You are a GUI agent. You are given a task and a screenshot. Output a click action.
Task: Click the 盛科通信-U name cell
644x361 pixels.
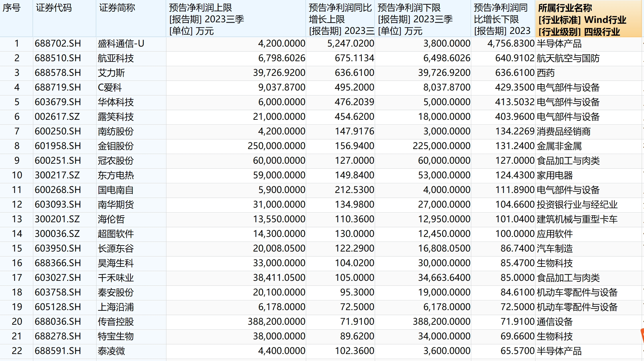coord(121,44)
